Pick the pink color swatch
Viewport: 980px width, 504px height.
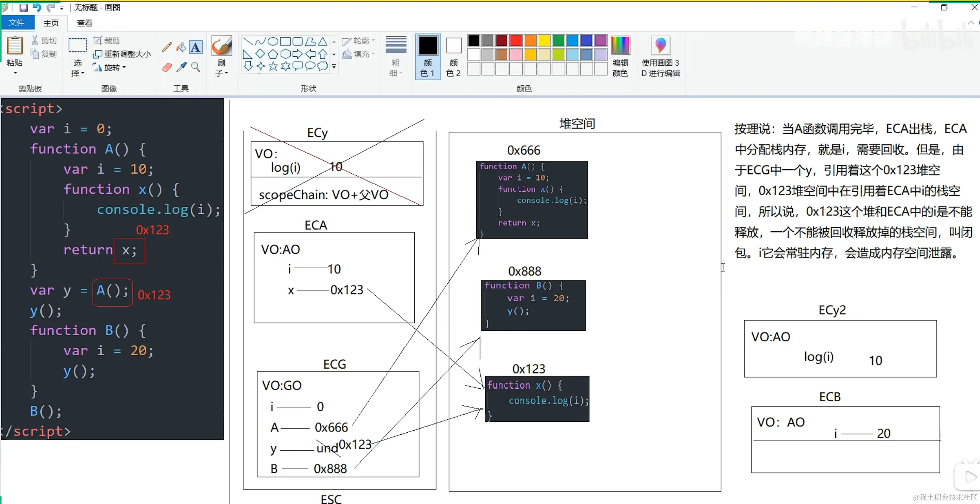[x=516, y=54]
